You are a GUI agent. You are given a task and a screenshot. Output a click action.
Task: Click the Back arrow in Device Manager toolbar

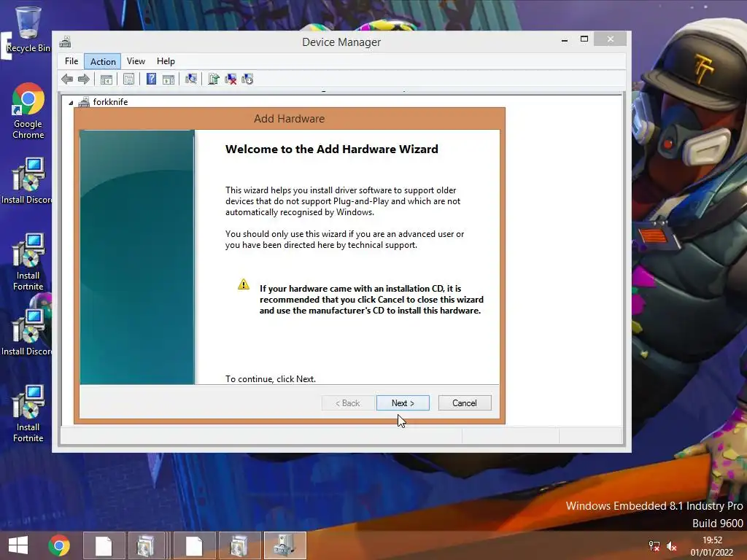[67, 79]
